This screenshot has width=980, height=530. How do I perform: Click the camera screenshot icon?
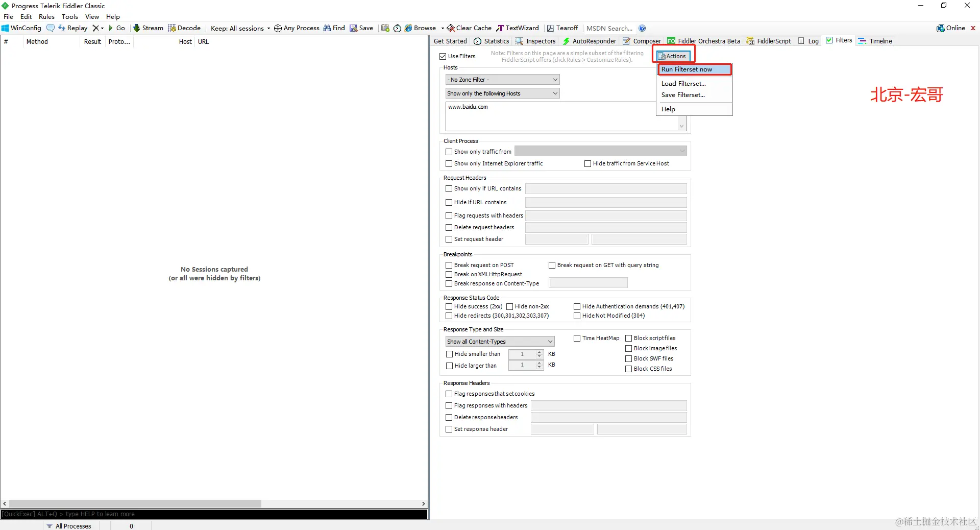(x=385, y=28)
